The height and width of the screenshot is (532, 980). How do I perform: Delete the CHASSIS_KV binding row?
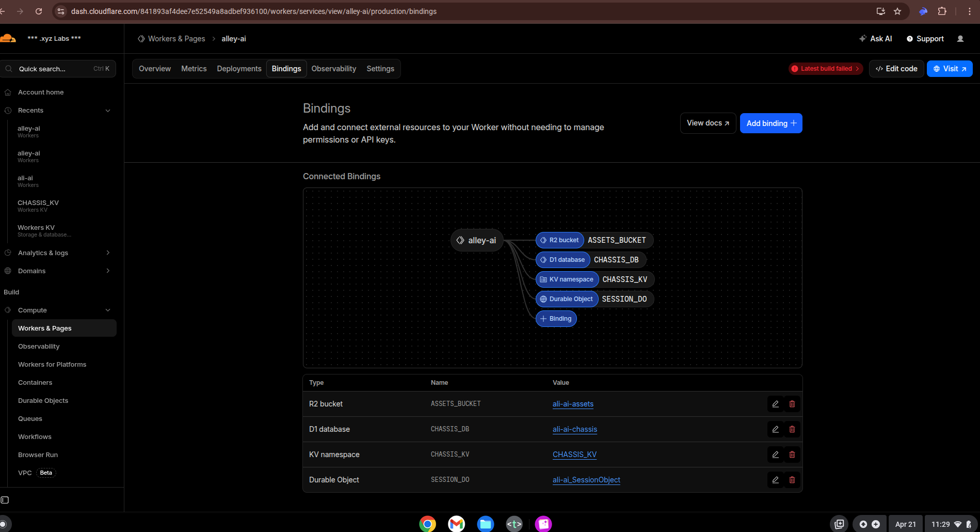[792, 455]
